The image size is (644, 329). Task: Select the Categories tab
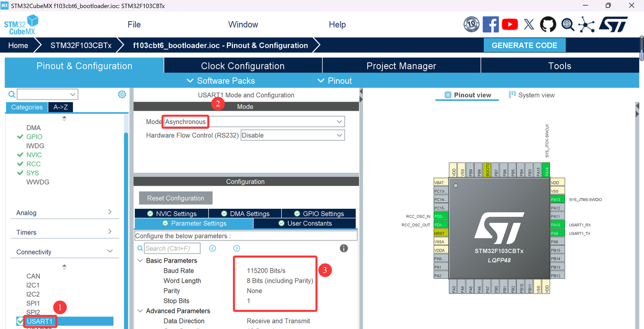[x=27, y=107]
